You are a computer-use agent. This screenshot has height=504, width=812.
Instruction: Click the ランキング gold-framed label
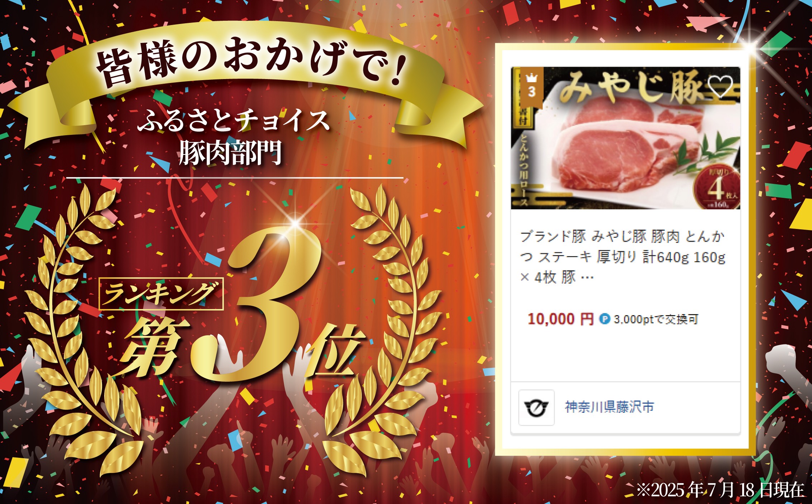click(161, 294)
